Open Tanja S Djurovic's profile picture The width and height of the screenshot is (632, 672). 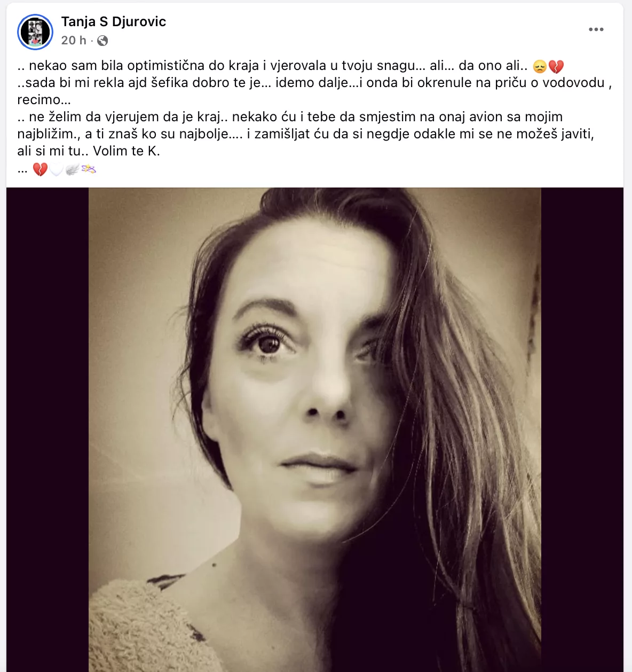(35, 32)
